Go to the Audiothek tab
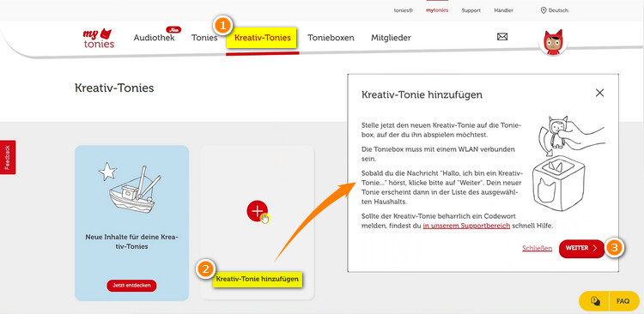644x314 pixels. point(154,38)
